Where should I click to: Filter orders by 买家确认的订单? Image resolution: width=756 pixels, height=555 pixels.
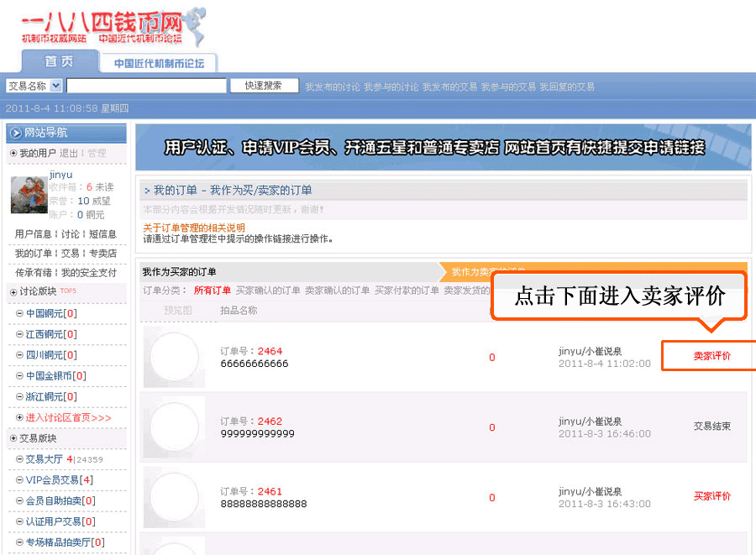(x=267, y=291)
